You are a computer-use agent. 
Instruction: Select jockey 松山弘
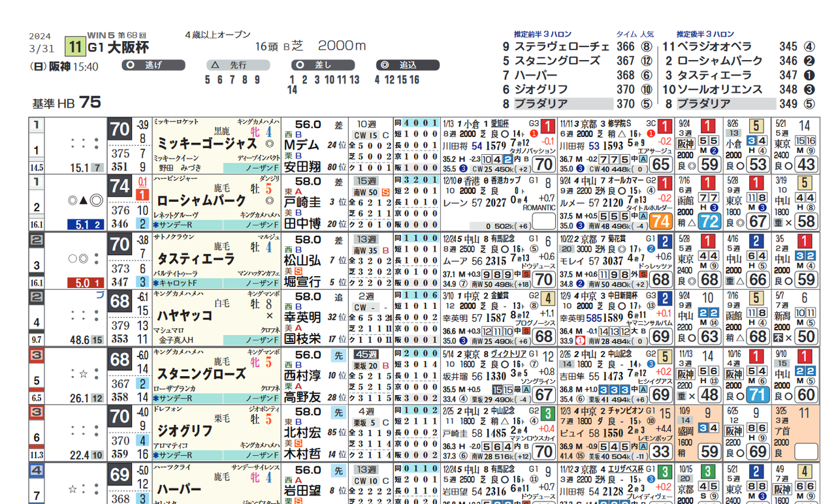302,260
